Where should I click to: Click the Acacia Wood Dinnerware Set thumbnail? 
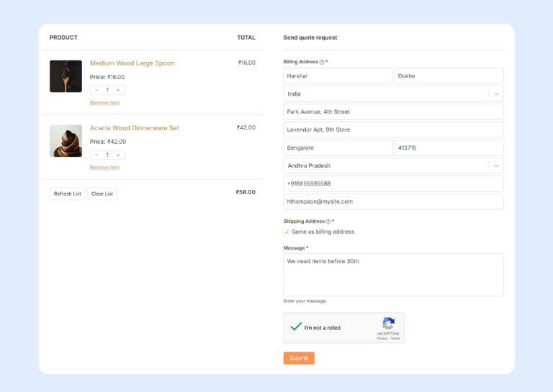tap(66, 141)
